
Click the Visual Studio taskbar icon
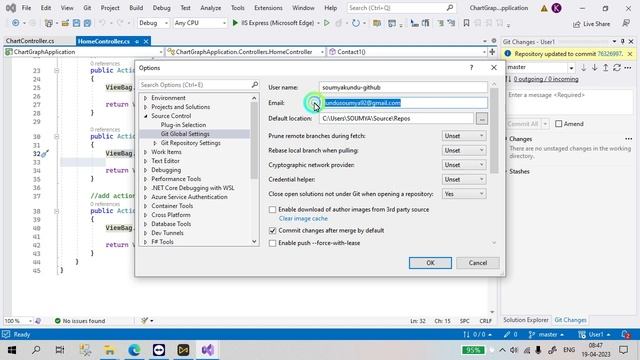[208, 350]
